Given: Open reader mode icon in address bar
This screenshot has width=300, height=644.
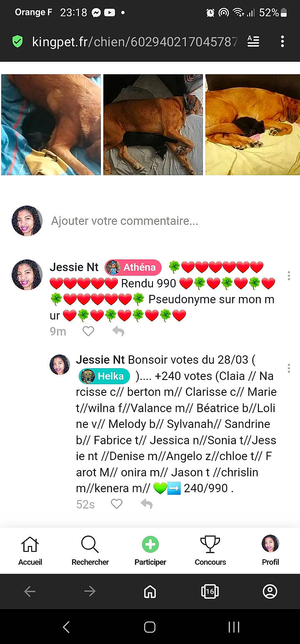Looking at the screenshot, I should tap(253, 41).
